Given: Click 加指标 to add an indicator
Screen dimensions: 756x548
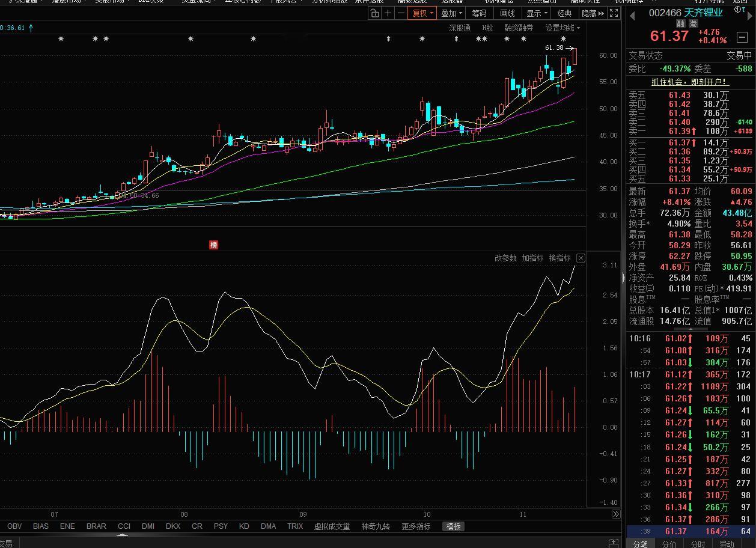Looking at the screenshot, I should coord(532,258).
